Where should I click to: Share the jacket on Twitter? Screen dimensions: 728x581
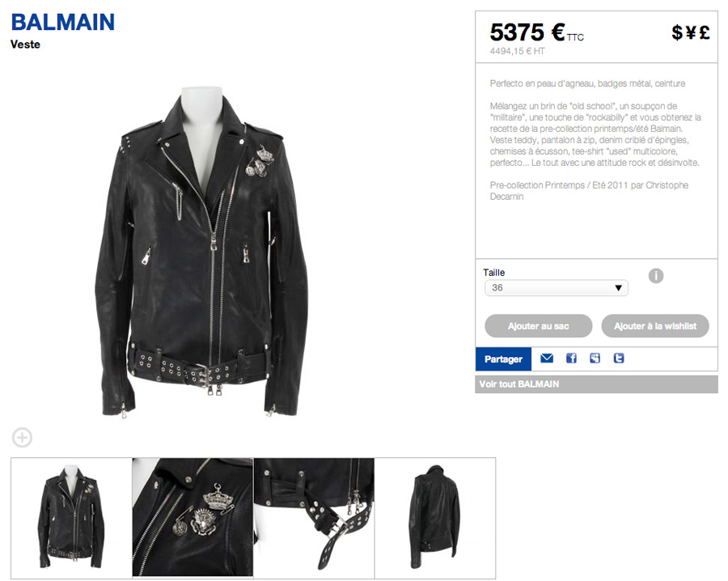tap(619, 358)
